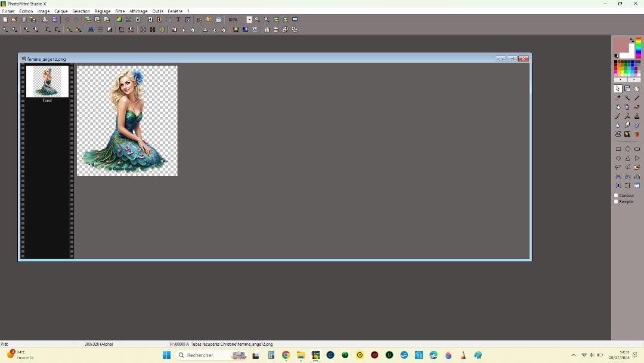Select the Magic wand tool
The height and width of the screenshot is (363, 644).
pos(627,98)
